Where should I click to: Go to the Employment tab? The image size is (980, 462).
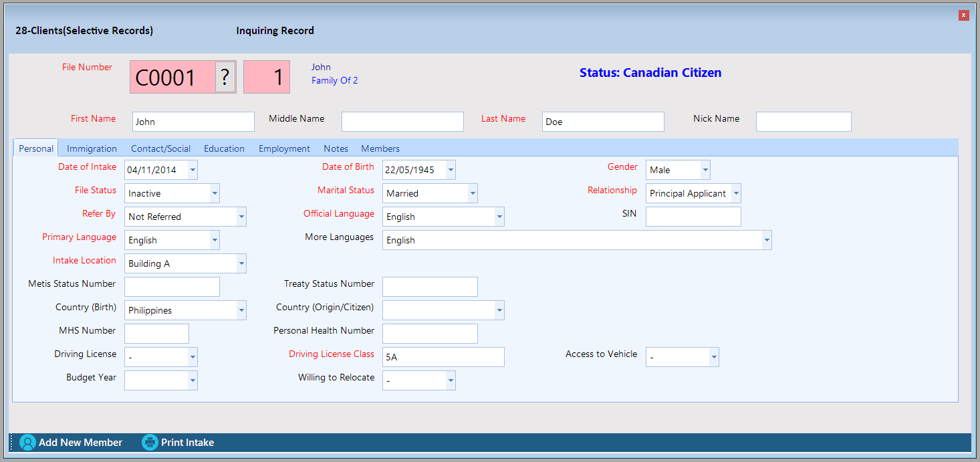(x=284, y=148)
